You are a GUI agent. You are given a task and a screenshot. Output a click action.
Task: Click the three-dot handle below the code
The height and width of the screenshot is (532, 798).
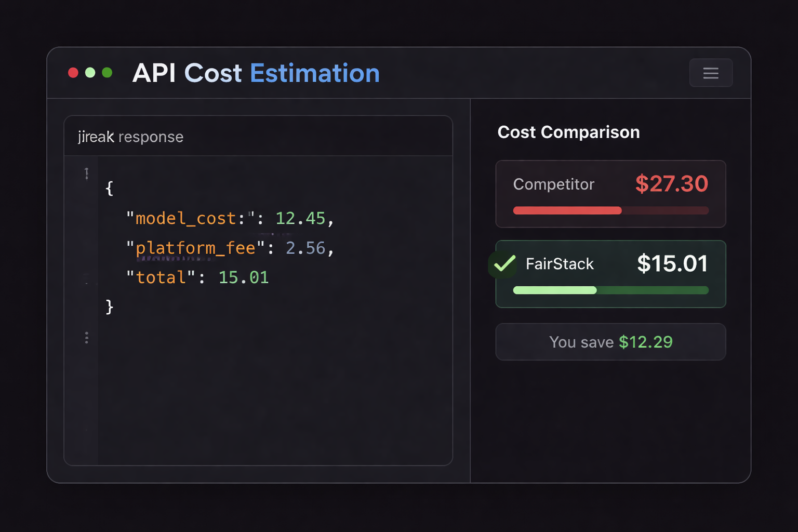click(87, 338)
